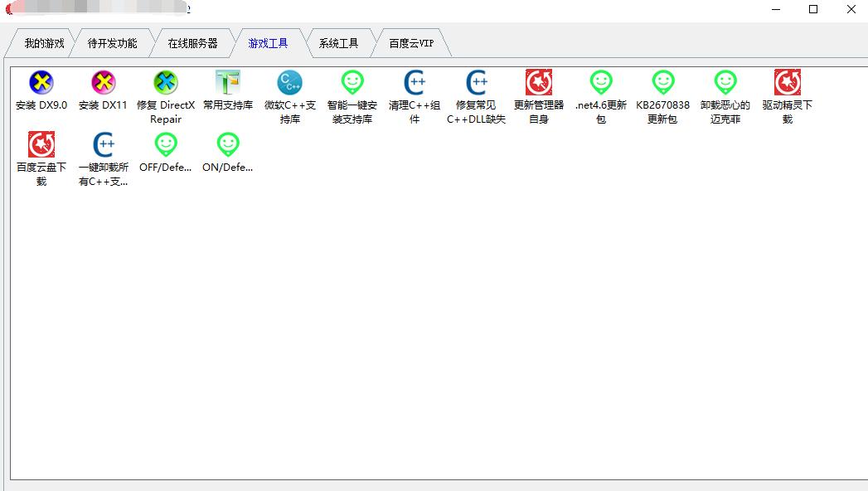
Task: Switch to the 系统工具 tab
Action: click(339, 43)
